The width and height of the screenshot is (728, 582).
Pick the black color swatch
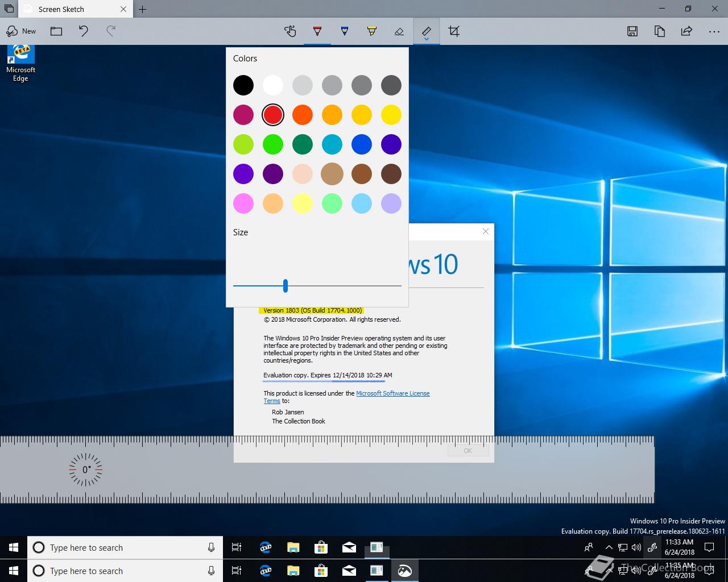pyautogui.click(x=243, y=85)
